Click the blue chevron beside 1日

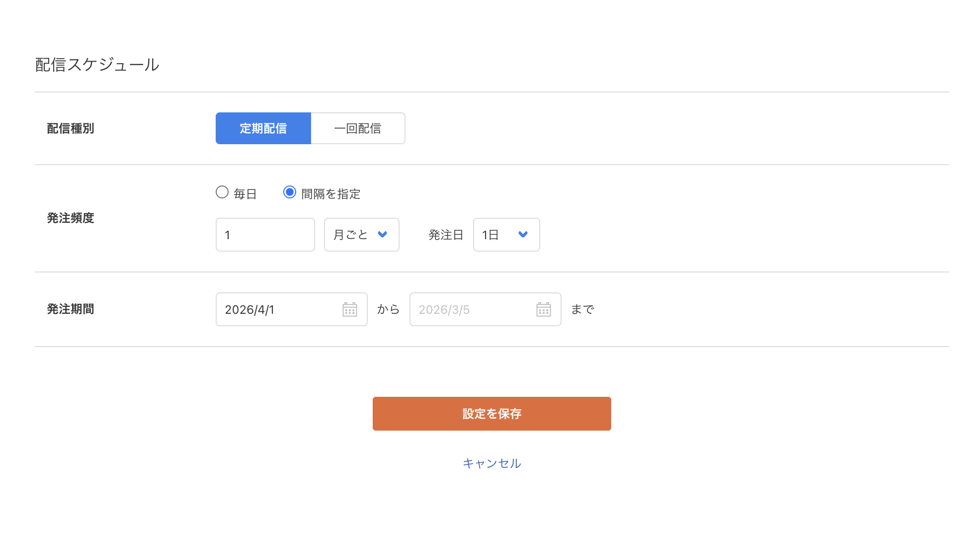click(x=523, y=234)
